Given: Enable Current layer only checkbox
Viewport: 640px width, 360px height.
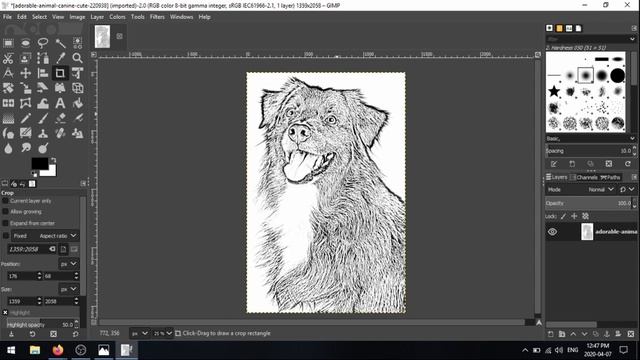Looking at the screenshot, I should (x=5, y=201).
